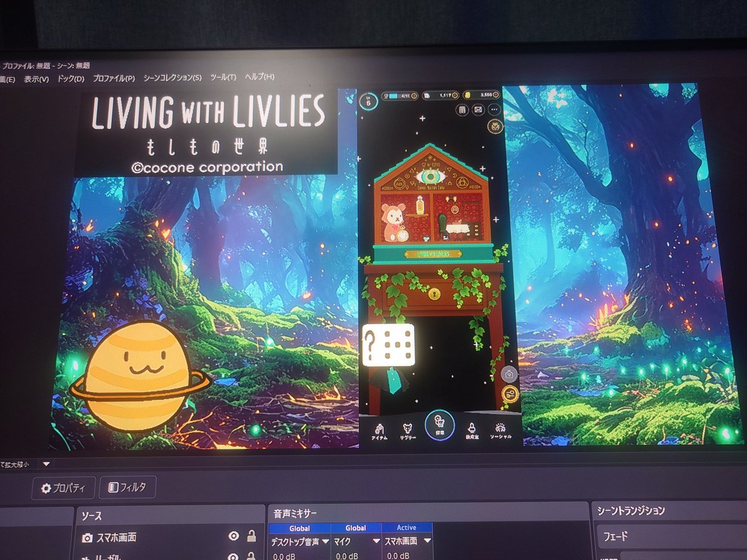The image size is (747, 560).
Task: Click the gray heart bag round icon
Action: click(509, 374)
